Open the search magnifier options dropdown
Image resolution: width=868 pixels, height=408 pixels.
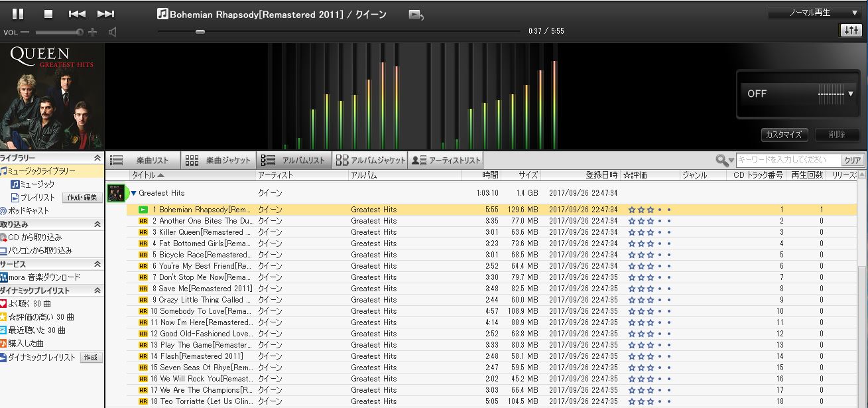pyautogui.click(x=725, y=160)
